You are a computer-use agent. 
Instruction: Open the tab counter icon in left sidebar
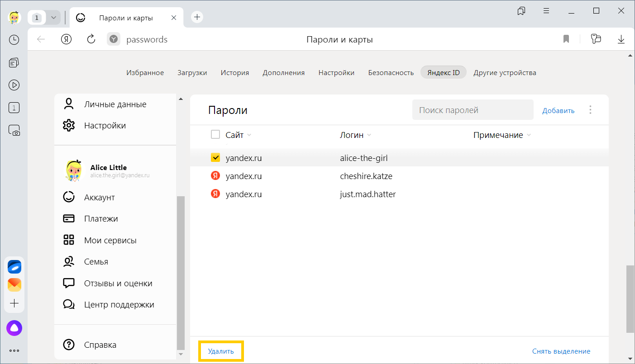click(x=14, y=108)
